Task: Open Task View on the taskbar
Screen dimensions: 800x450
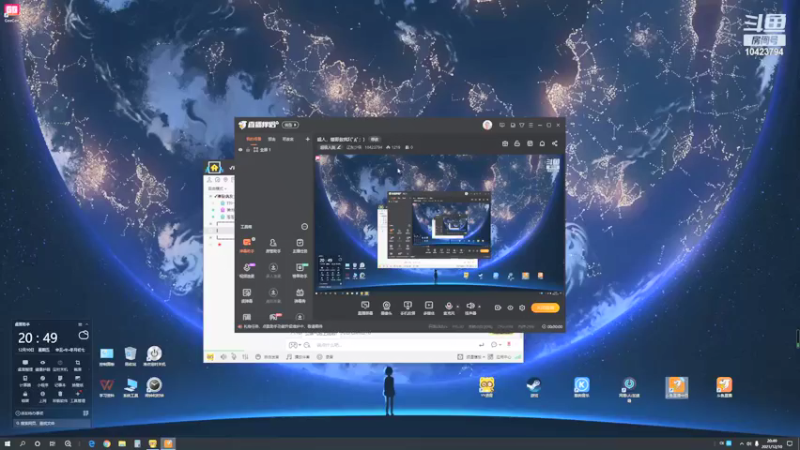Action: coord(52,444)
